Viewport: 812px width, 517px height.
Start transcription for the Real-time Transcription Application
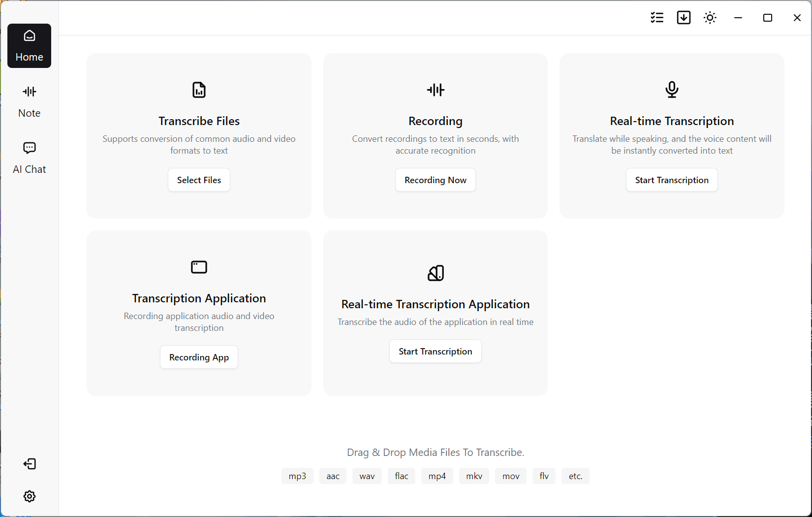tap(435, 351)
